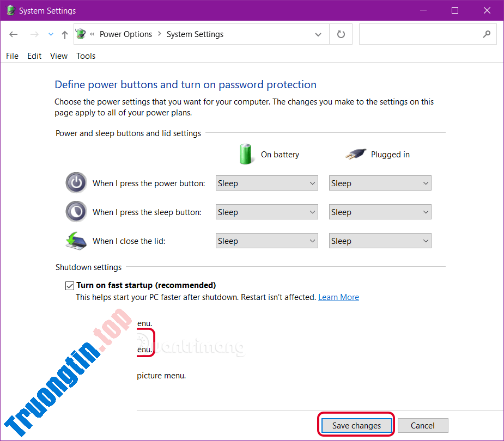The image size is (504, 441).
Task: Click the back navigation arrow
Action: (13, 34)
